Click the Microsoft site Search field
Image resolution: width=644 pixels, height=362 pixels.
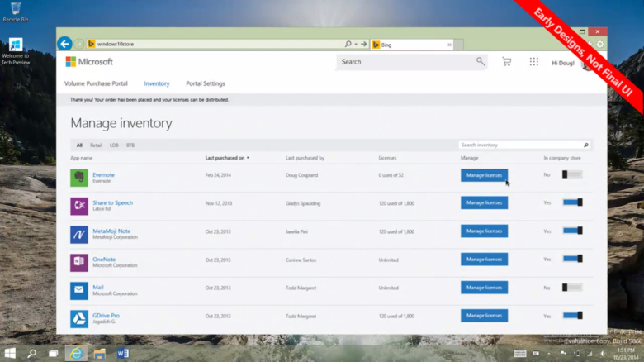point(411,62)
